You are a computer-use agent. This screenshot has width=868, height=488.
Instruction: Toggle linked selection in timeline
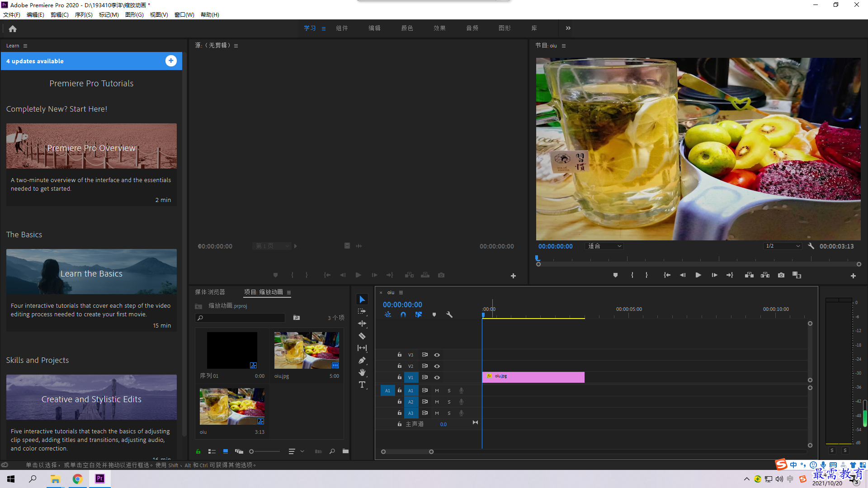pyautogui.click(x=419, y=314)
